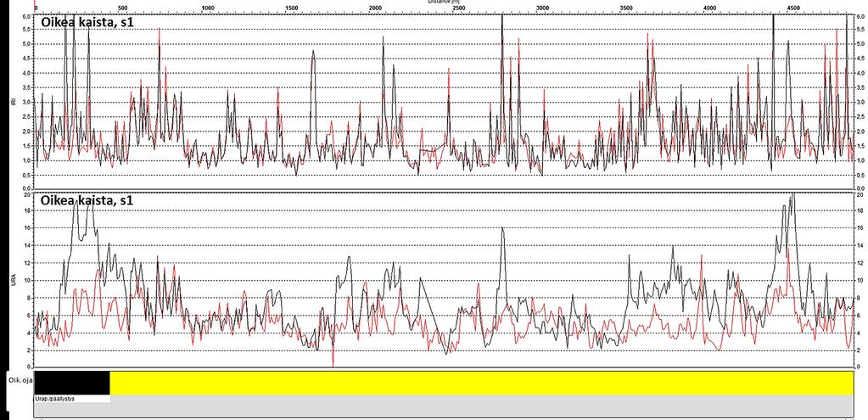868x420 pixels.
Task: Click the 1500 tick on the distance axis
Action: pyautogui.click(x=291, y=8)
